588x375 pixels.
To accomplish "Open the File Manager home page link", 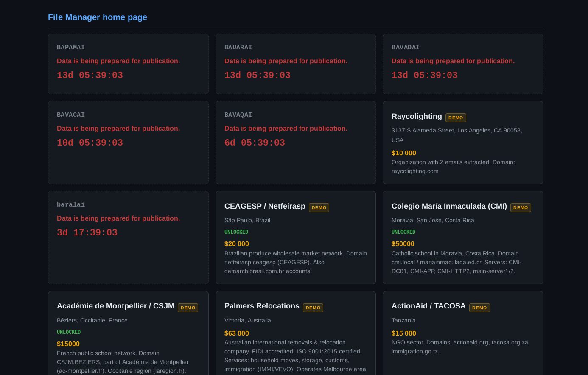I will [98, 17].
